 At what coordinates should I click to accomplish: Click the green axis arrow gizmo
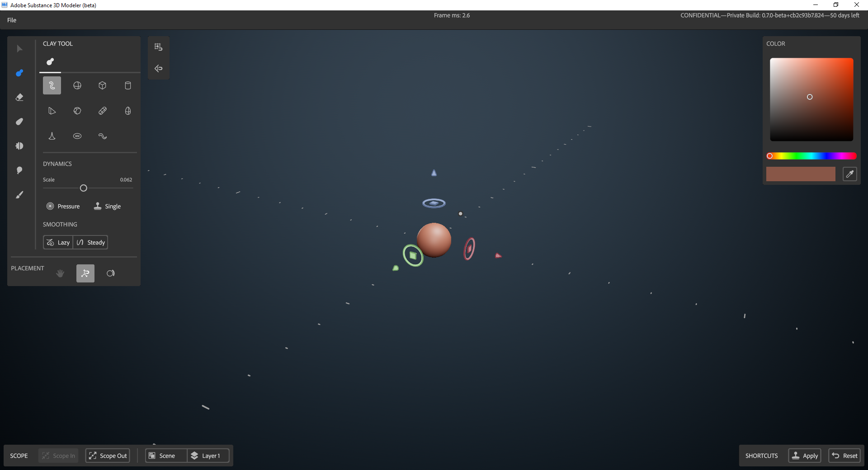[396, 268]
